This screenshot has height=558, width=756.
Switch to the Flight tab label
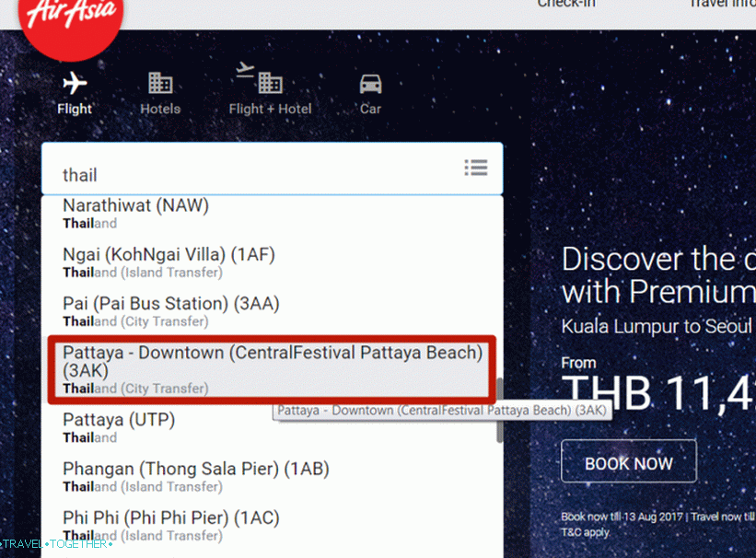pos(75,109)
